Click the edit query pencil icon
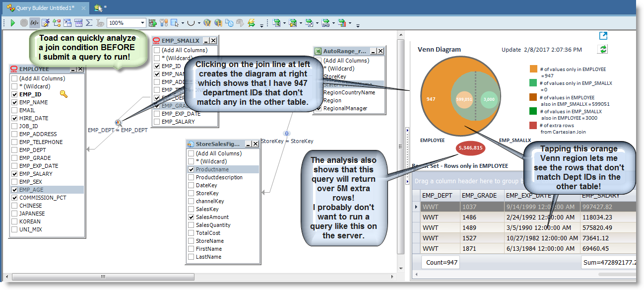Viewport: 644px width, 290px height. click(45, 23)
